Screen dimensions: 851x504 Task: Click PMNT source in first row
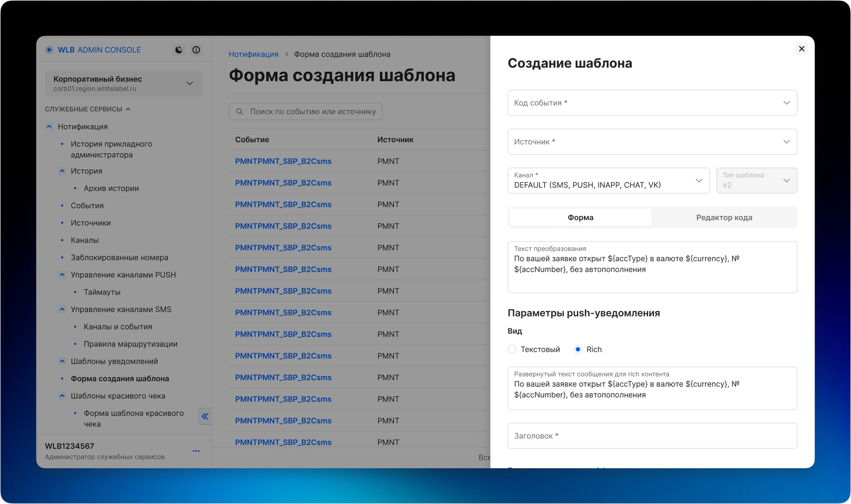tap(388, 161)
